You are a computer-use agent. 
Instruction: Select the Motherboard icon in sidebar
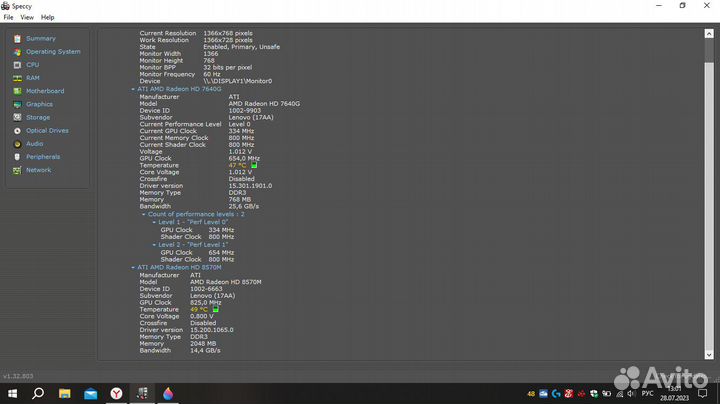click(17, 91)
